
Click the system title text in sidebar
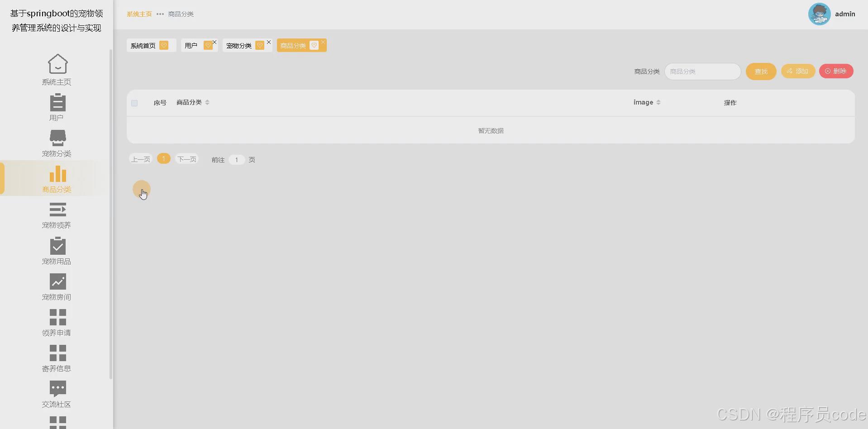[x=57, y=20]
